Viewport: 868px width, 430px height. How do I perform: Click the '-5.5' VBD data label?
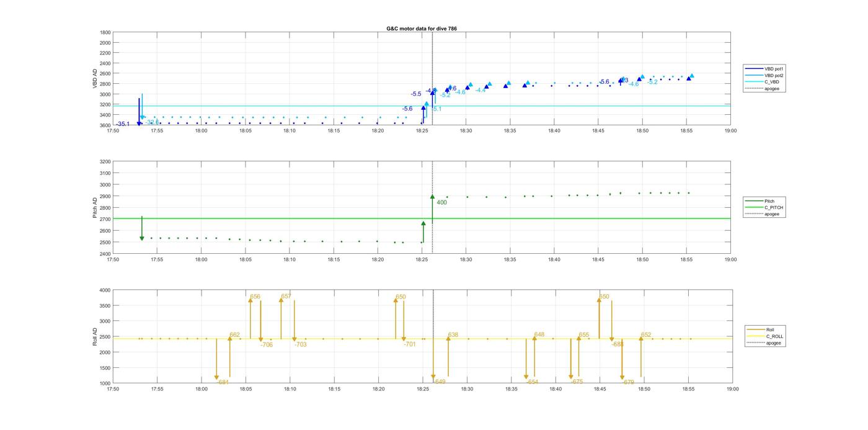click(x=416, y=94)
